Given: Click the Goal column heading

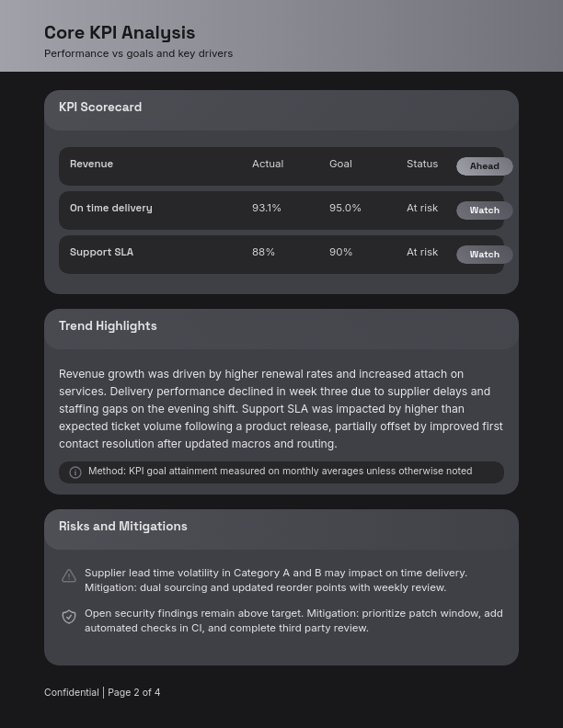Looking at the screenshot, I should (340, 165).
